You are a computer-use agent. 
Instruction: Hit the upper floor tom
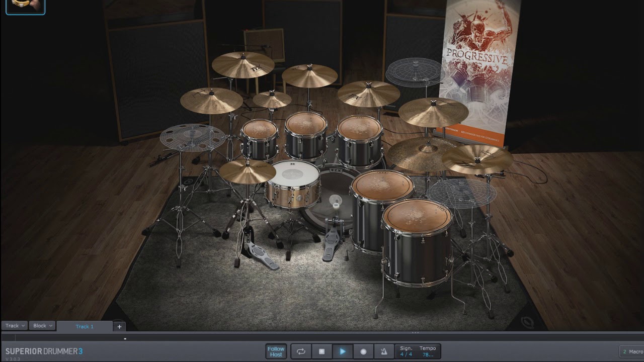382,186
